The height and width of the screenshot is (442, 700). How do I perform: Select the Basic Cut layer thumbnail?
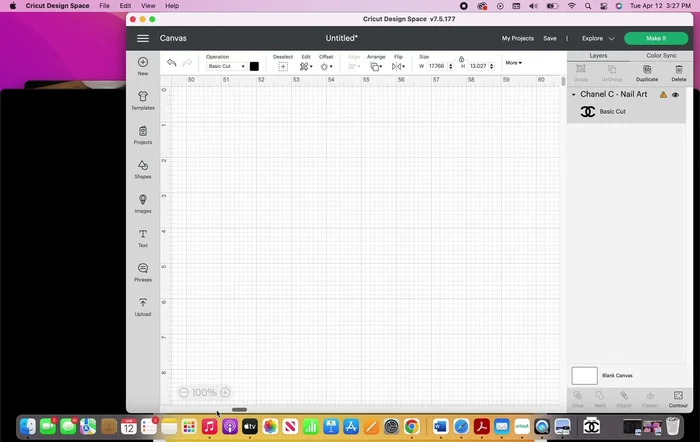(x=588, y=112)
